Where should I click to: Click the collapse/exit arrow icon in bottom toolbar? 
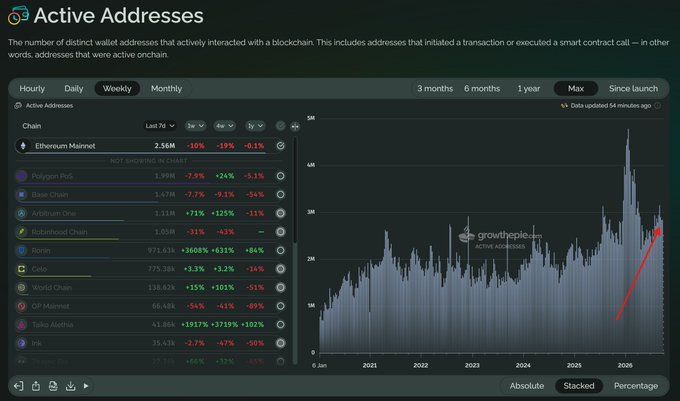click(x=19, y=386)
